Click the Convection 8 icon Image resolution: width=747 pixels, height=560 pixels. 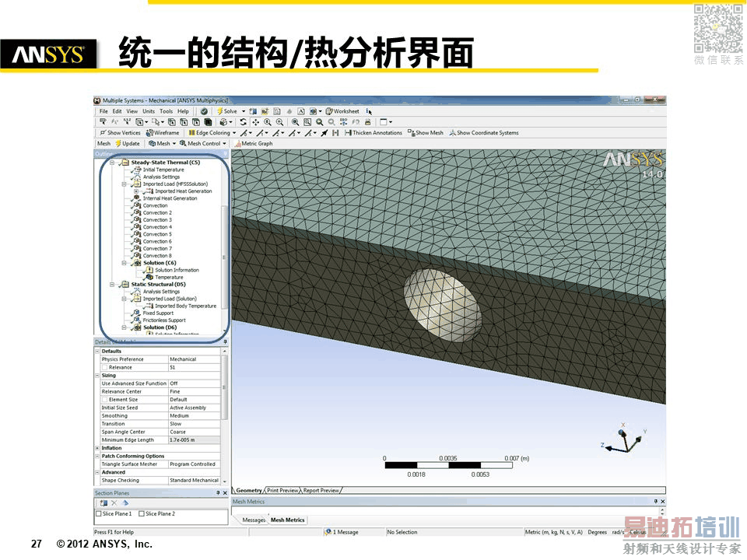click(x=137, y=255)
